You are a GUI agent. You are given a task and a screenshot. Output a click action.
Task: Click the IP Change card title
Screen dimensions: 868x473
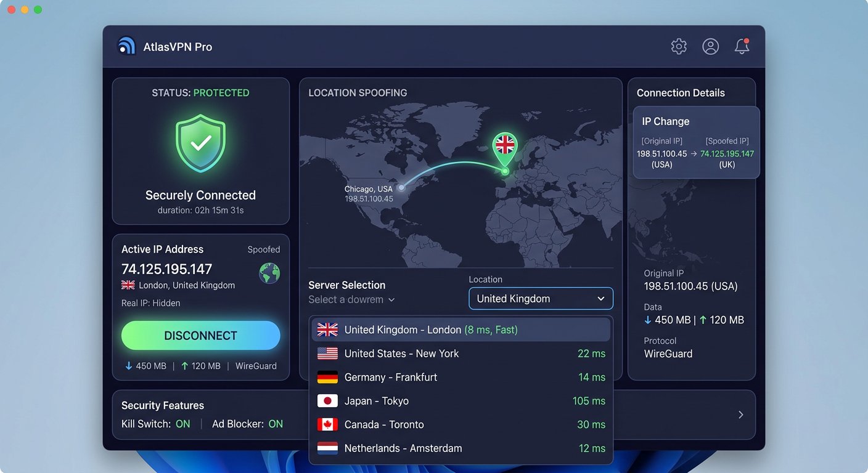pyautogui.click(x=666, y=121)
